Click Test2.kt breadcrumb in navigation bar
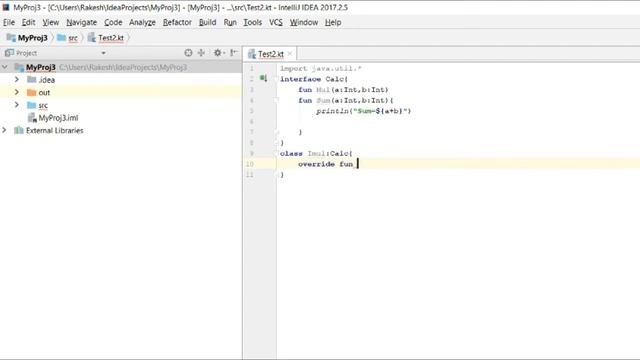The width and height of the screenshot is (640, 360). [x=106, y=38]
